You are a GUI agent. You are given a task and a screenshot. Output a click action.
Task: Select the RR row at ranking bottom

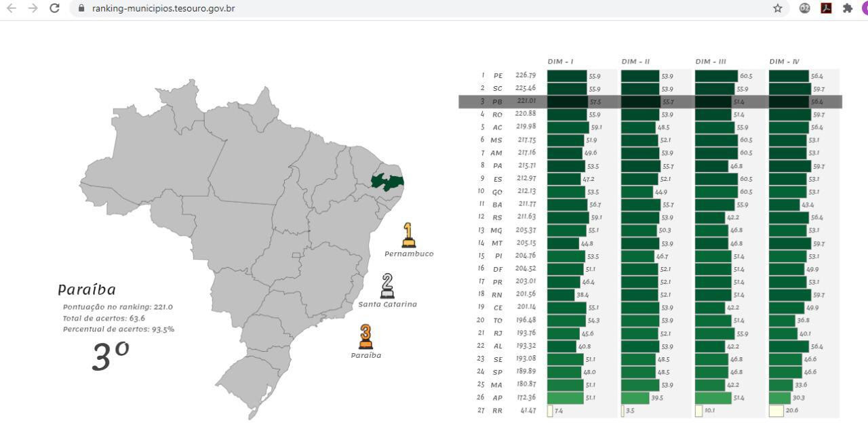[498, 411]
